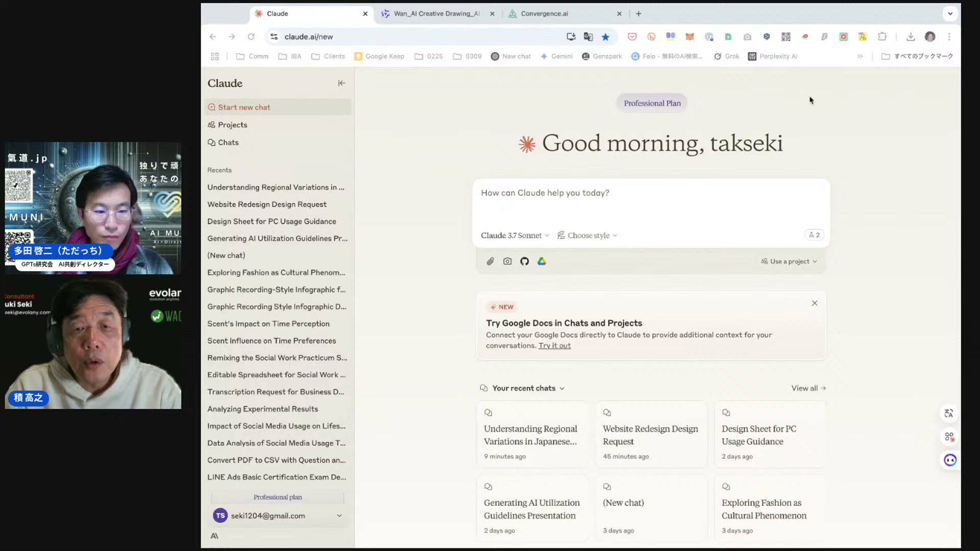Close the Convergence.ai tab
The width and height of the screenshot is (980, 551).
(x=619, y=14)
